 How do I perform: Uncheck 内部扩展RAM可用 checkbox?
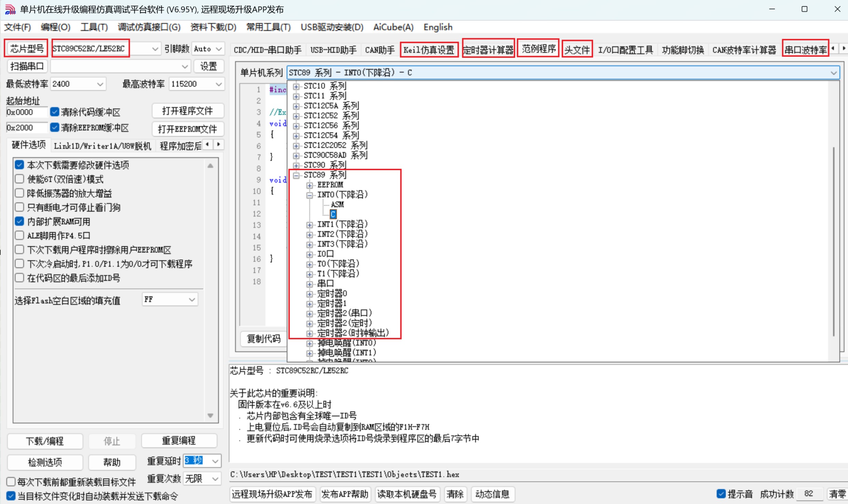point(19,221)
